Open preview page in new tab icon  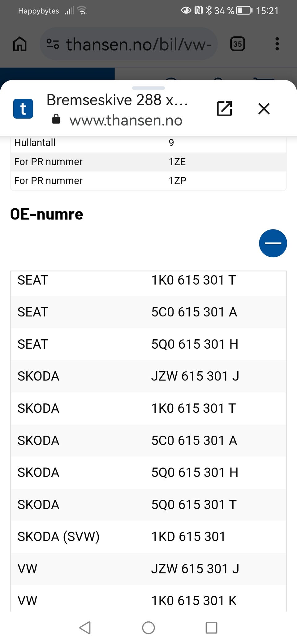[224, 109]
